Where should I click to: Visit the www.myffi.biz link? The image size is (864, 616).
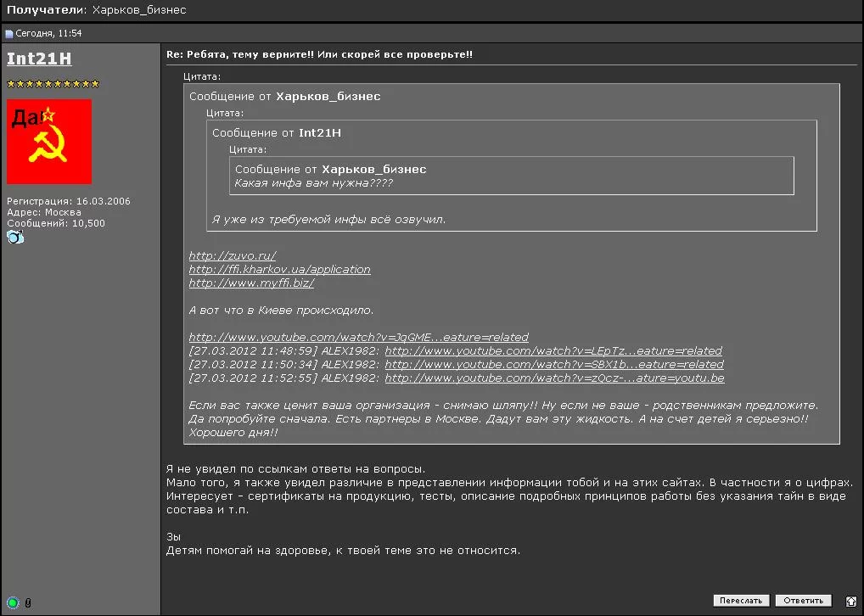(x=251, y=283)
